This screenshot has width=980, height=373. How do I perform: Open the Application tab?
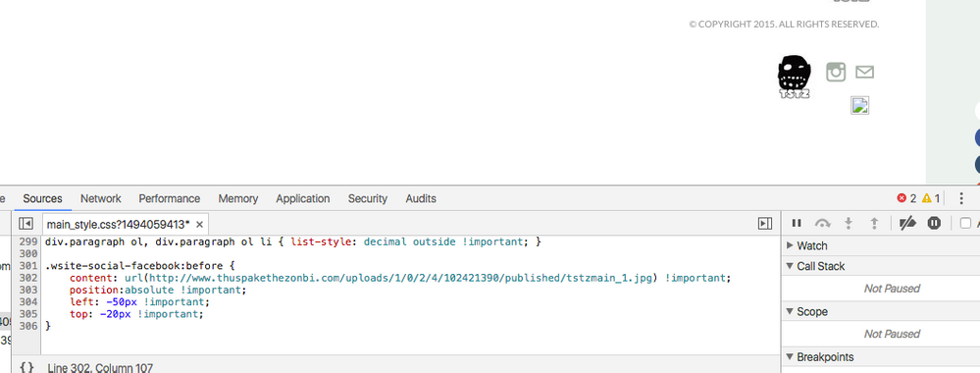302,198
